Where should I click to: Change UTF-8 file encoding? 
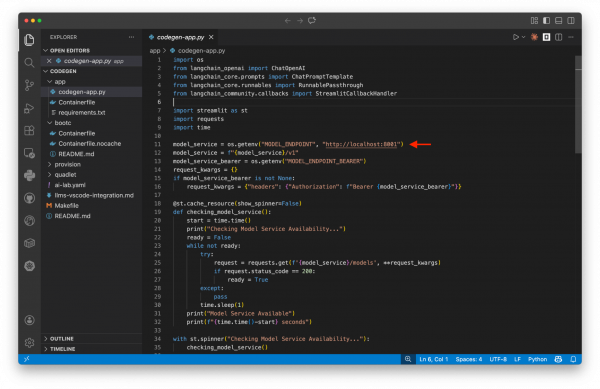[x=498, y=359]
